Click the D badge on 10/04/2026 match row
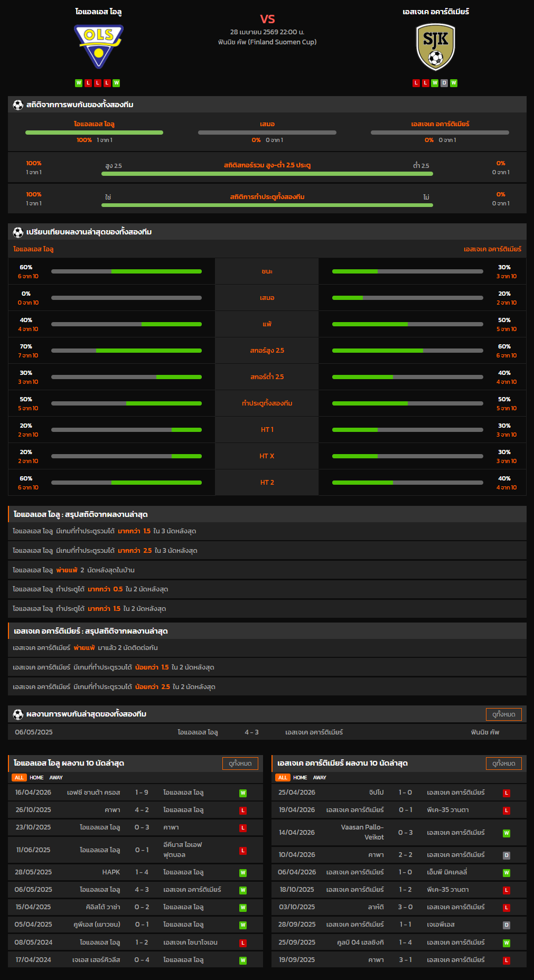Viewport: 534px width, 980px height. pyautogui.click(x=506, y=855)
